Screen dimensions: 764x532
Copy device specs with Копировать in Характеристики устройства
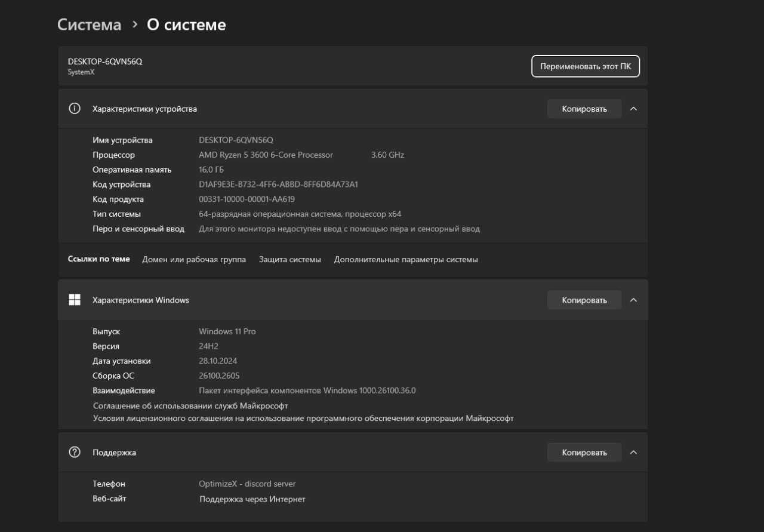pyautogui.click(x=584, y=109)
